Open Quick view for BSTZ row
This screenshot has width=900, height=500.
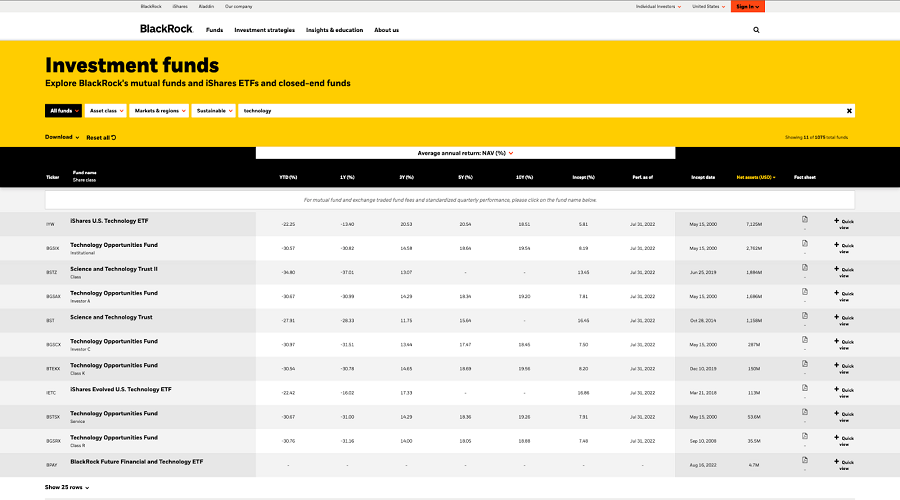[x=844, y=272]
